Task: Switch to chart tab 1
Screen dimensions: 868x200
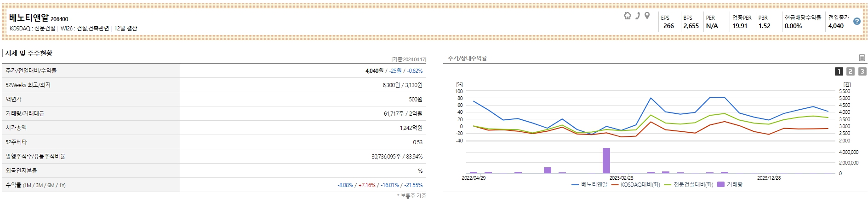Action: [x=839, y=71]
